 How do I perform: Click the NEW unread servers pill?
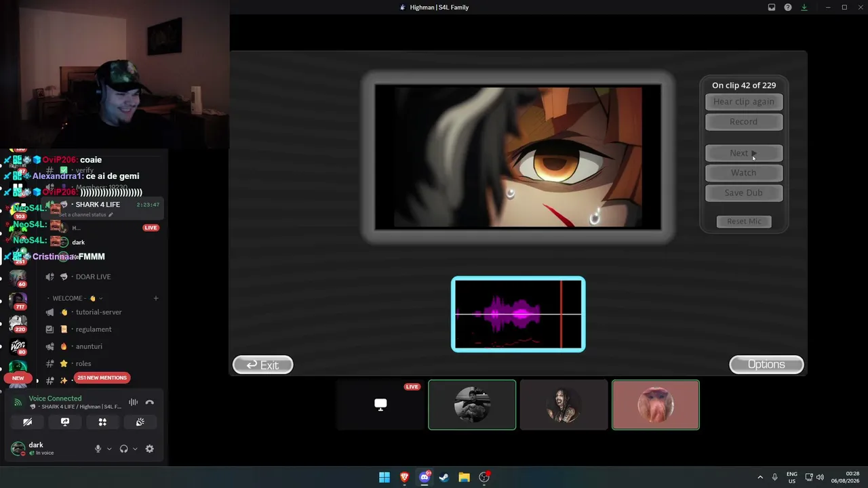click(18, 378)
